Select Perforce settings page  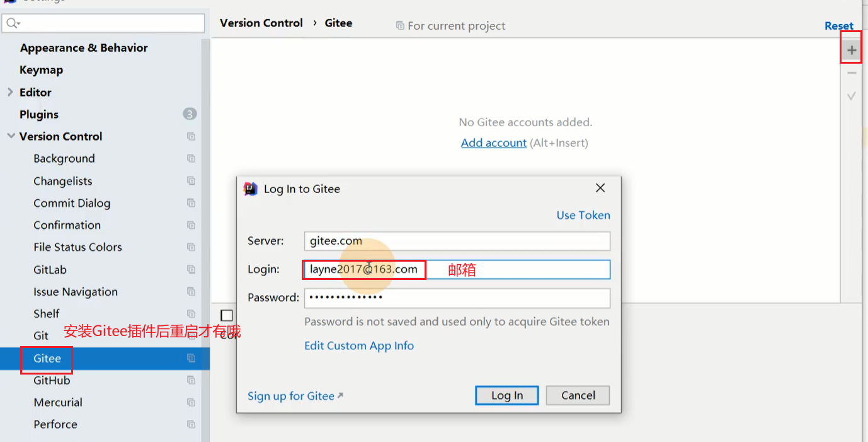pos(55,424)
